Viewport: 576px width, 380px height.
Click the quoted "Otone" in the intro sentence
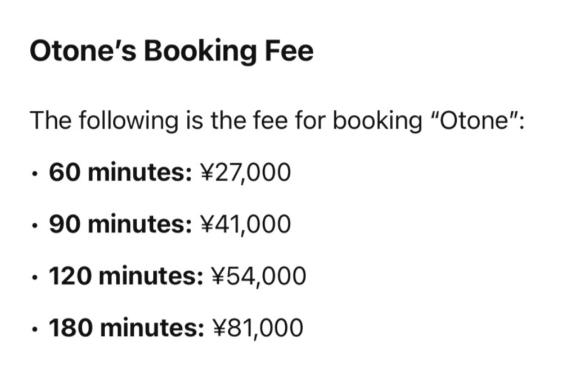[478, 120]
